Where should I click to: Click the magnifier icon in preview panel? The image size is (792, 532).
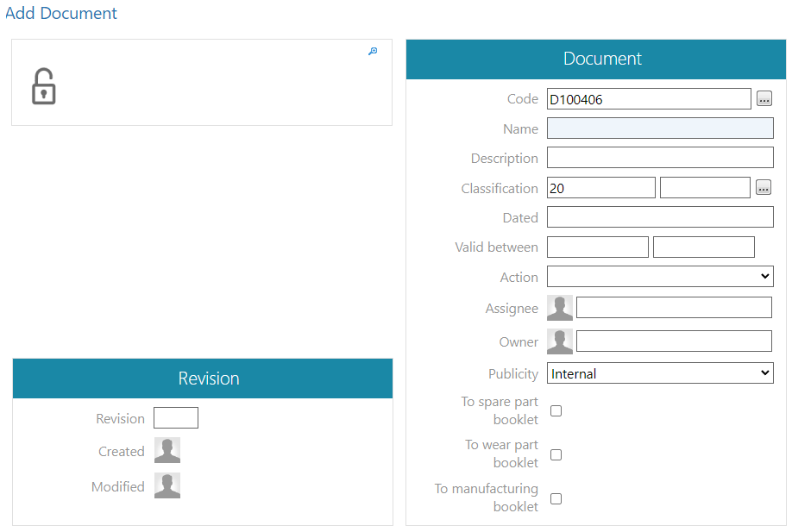[373, 52]
